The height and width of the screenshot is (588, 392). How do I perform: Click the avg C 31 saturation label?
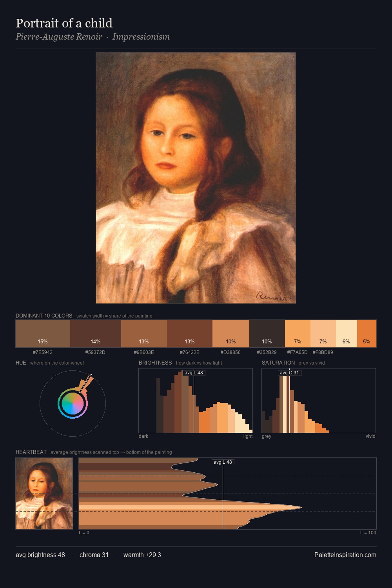tap(289, 373)
